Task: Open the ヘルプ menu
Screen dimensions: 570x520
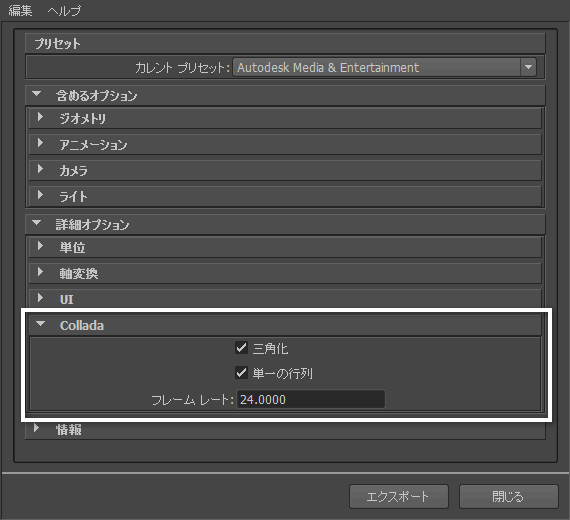Action: (64, 10)
